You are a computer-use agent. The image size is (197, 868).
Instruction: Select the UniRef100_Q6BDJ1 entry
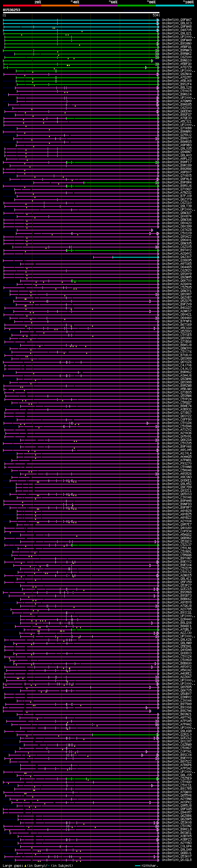(177, 853)
